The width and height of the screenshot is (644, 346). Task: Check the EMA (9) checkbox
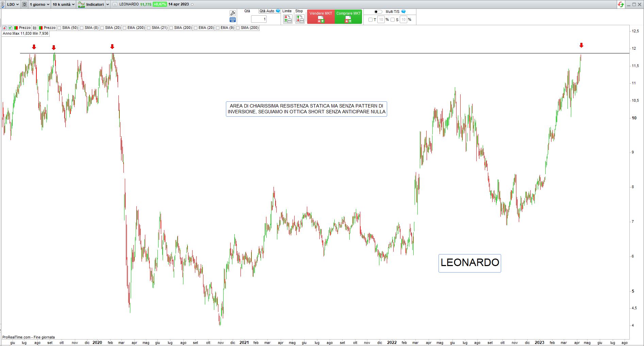(x=218, y=28)
